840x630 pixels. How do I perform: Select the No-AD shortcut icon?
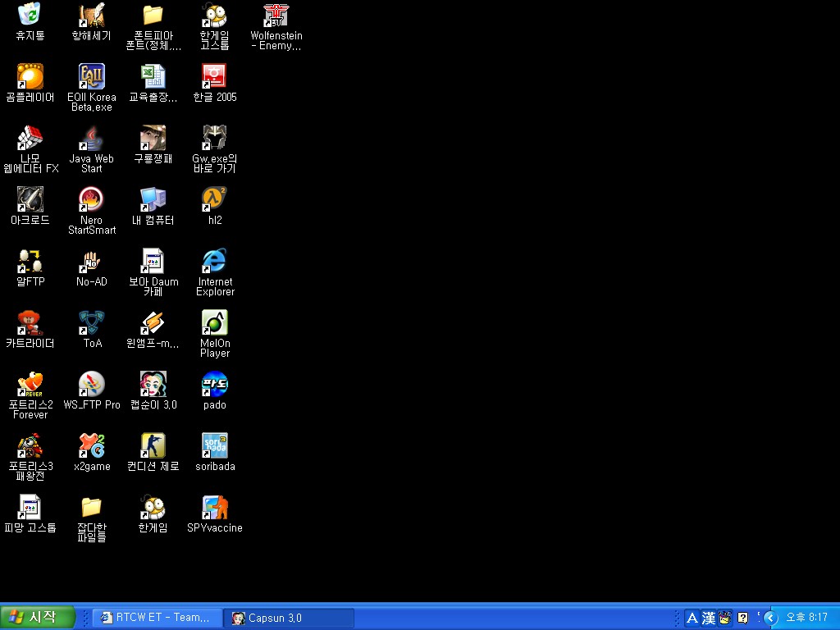click(91, 261)
